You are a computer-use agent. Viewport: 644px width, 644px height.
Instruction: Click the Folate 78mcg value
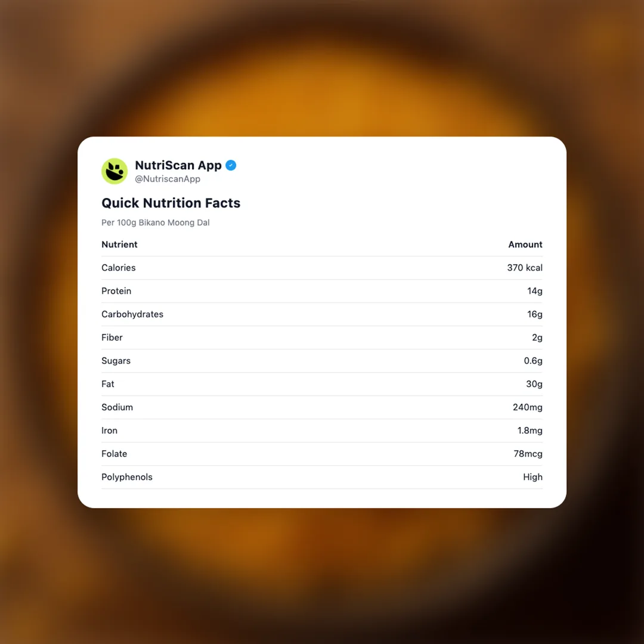[x=528, y=454]
